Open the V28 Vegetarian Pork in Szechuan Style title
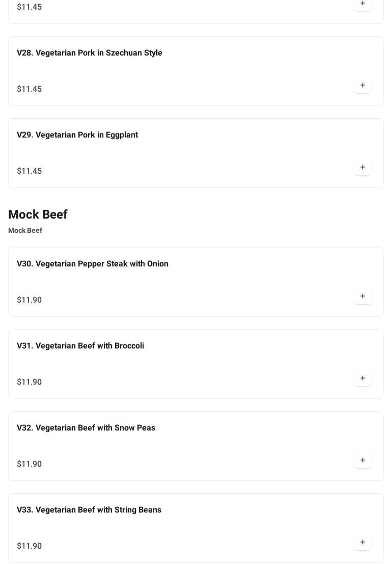Screen dimensions: 392x565 click(90, 53)
